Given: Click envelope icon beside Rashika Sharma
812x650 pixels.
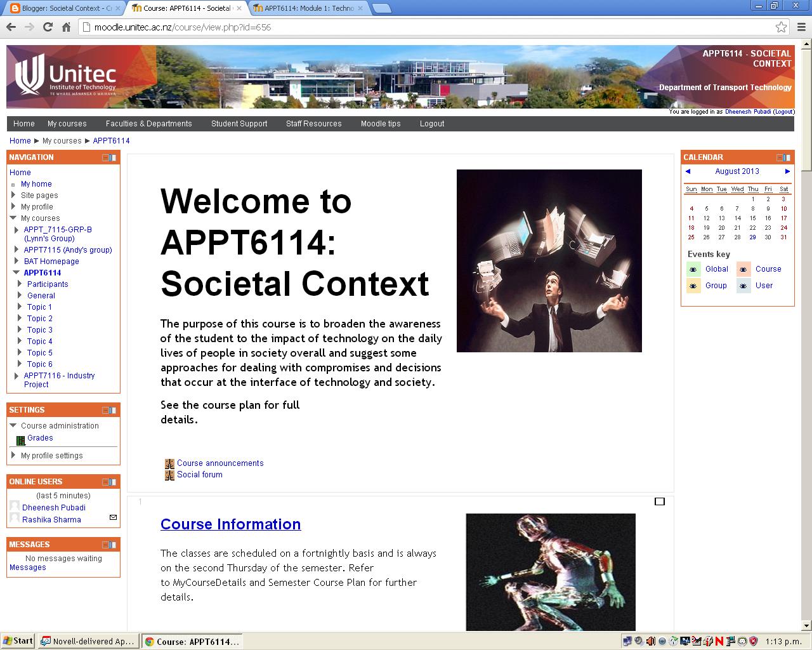Looking at the screenshot, I should click(x=113, y=517).
